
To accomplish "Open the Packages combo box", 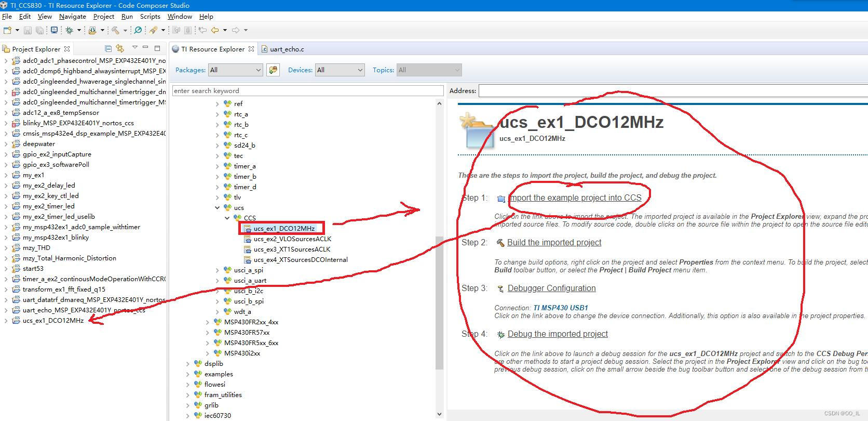I will click(x=236, y=70).
